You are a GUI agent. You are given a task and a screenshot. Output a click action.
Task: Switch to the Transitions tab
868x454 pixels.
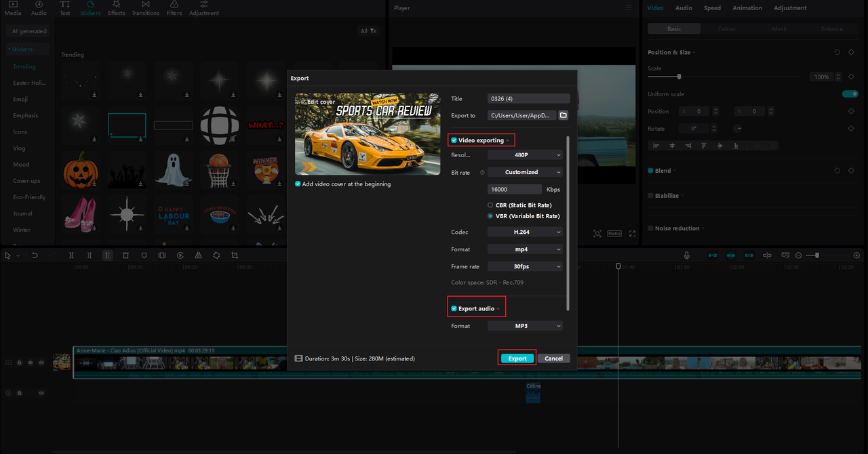[145, 8]
